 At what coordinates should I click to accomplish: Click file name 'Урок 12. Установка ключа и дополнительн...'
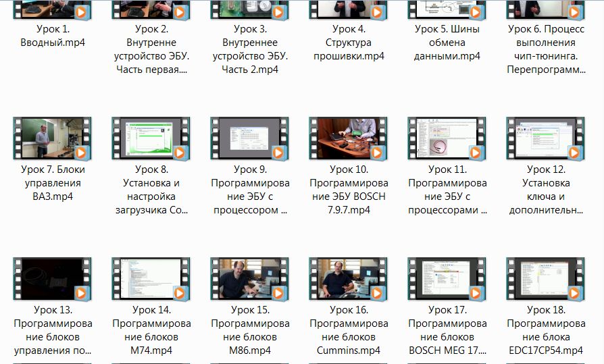(x=546, y=190)
